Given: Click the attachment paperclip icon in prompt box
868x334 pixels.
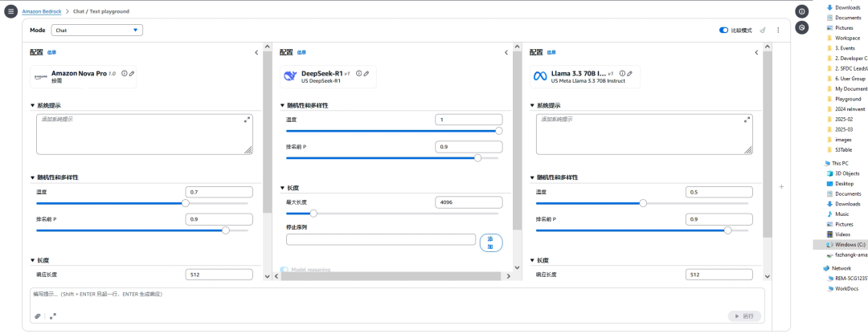Looking at the screenshot, I should tap(38, 316).
